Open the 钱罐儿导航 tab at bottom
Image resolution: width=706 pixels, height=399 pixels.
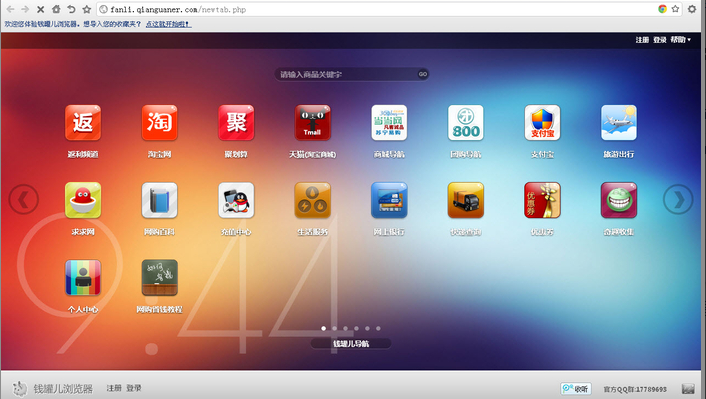(351, 344)
